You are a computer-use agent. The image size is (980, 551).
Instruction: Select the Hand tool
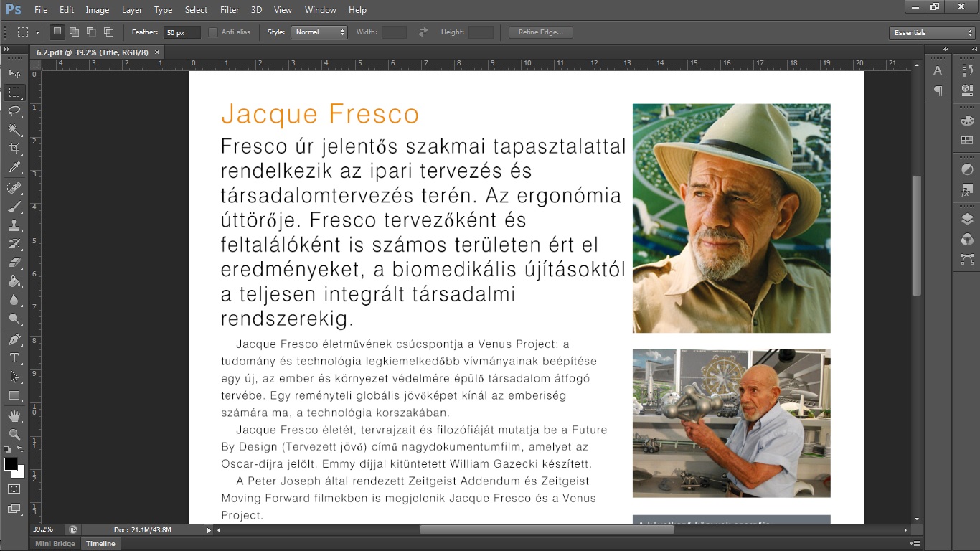(14, 416)
